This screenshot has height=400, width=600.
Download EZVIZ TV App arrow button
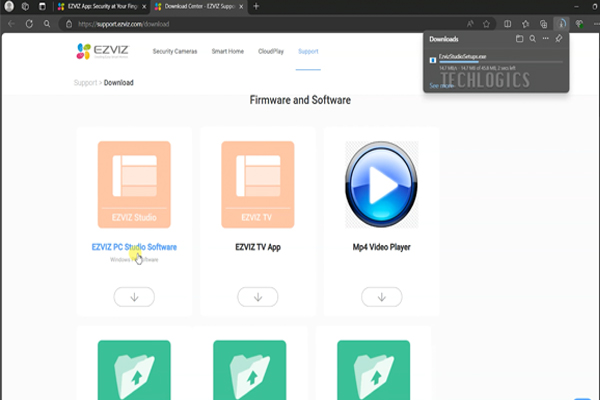[257, 296]
